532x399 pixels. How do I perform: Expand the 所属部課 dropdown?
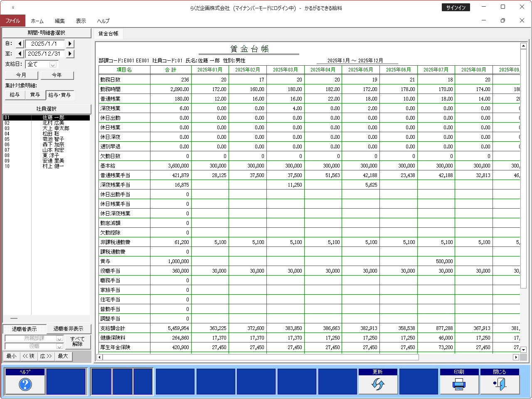pos(59,339)
